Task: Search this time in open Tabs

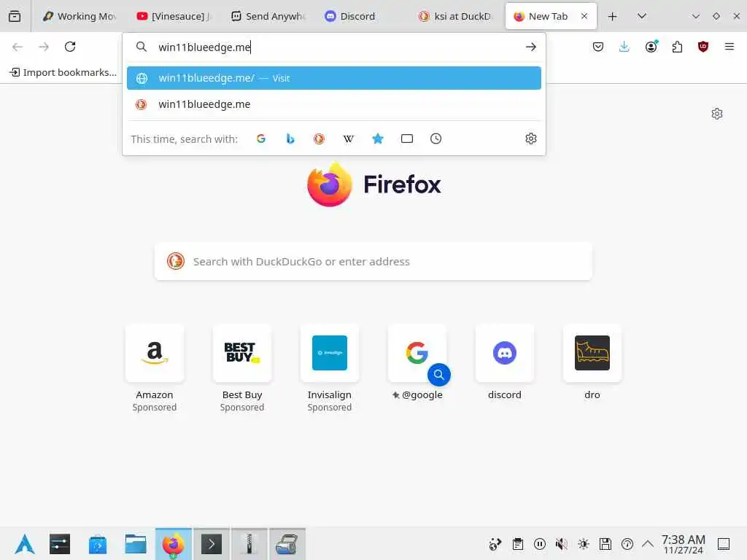Action: (407, 139)
